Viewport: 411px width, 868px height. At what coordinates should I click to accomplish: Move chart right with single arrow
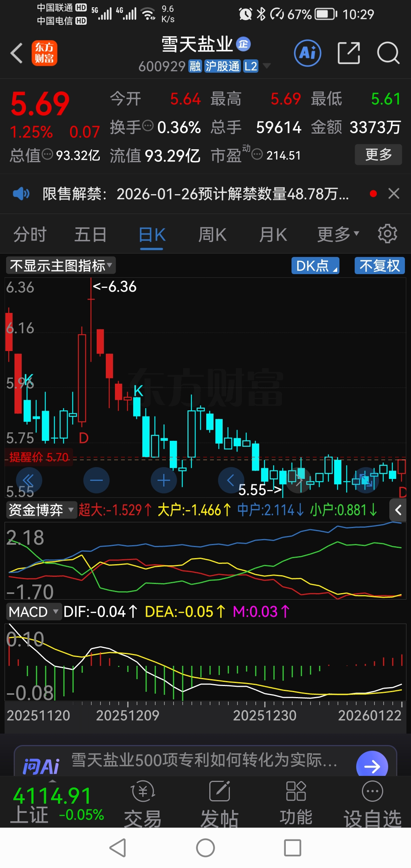click(x=299, y=480)
